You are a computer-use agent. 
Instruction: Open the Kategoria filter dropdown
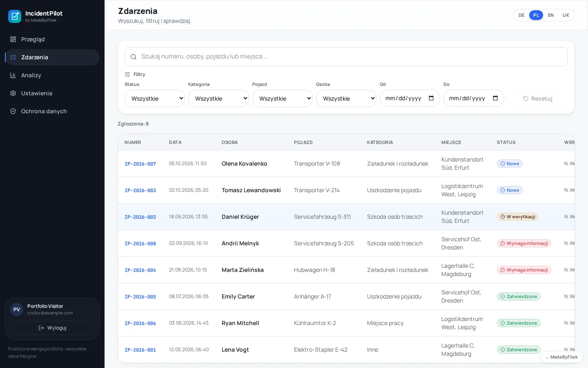tap(218, 99)
